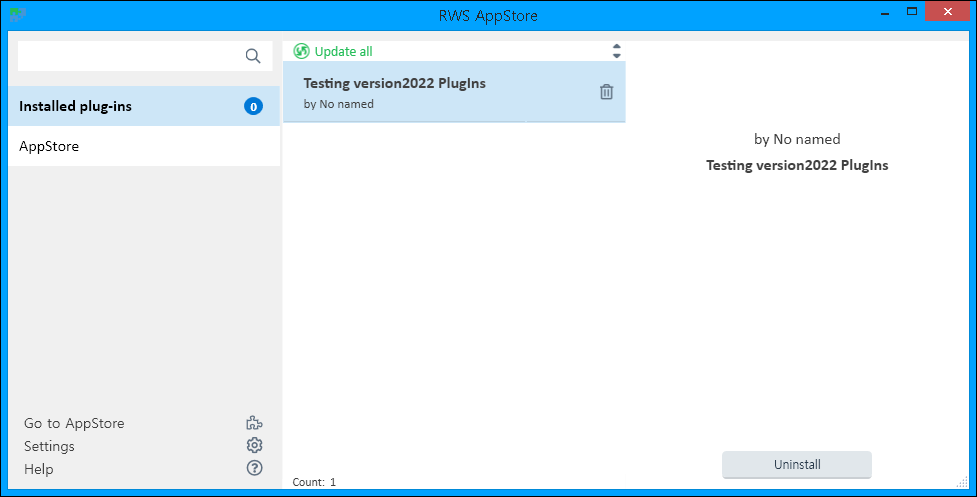977x497 pixels.
Task: Click the Count: 1 status text
Action: tap(315, 482)
